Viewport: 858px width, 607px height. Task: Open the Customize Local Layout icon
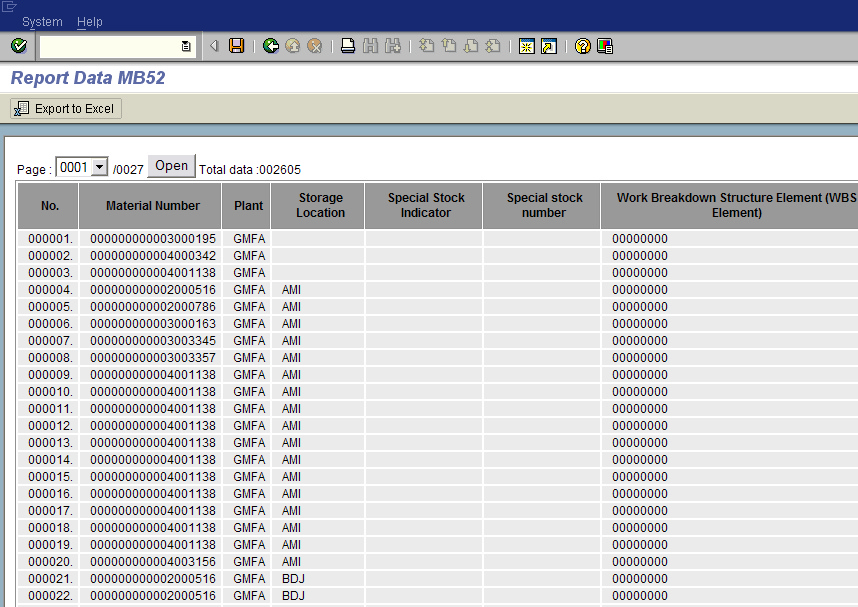(x=602, y=46)
